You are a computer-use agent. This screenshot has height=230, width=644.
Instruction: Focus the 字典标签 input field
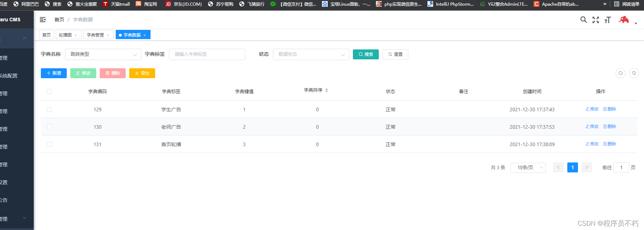pyautogui.click(x=207, y=54)
